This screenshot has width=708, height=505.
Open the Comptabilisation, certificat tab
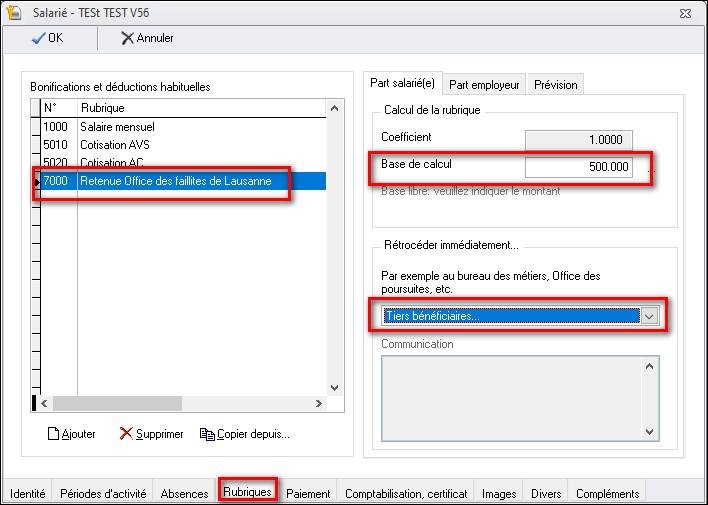[x=406, y=493]
